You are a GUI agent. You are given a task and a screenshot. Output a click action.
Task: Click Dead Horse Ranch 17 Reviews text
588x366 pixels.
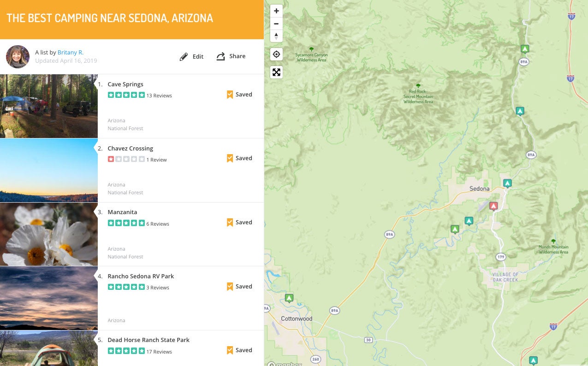[159, 352]
